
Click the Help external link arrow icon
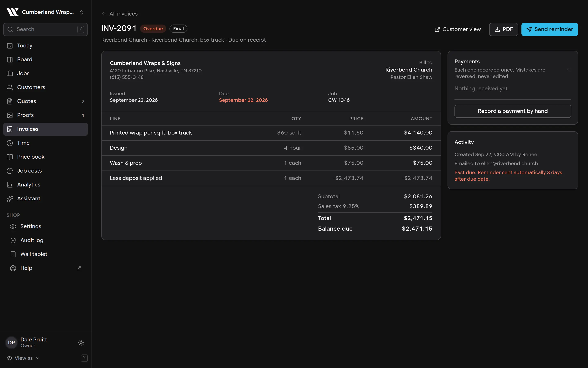(x=79, y=268)
